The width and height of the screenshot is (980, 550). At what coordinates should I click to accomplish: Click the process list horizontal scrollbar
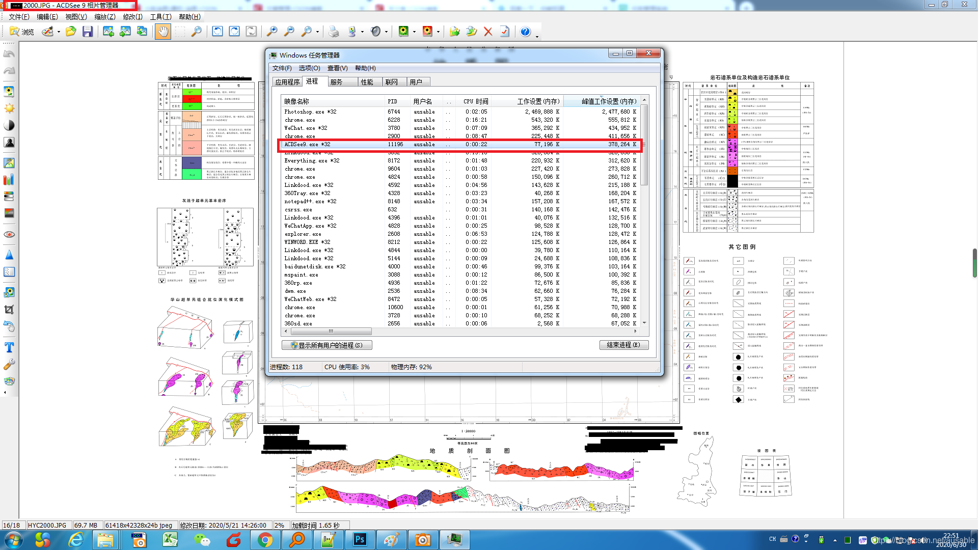click(331, 331)
